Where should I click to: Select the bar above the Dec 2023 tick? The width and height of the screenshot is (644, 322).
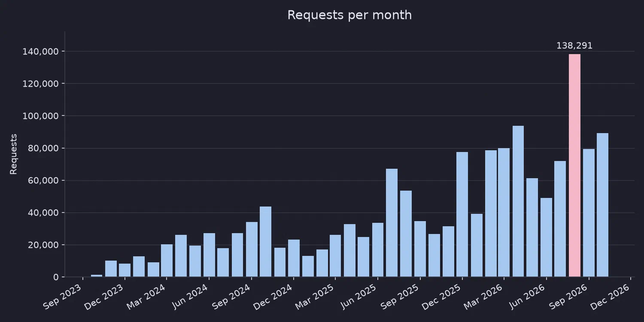click(125, 270)
